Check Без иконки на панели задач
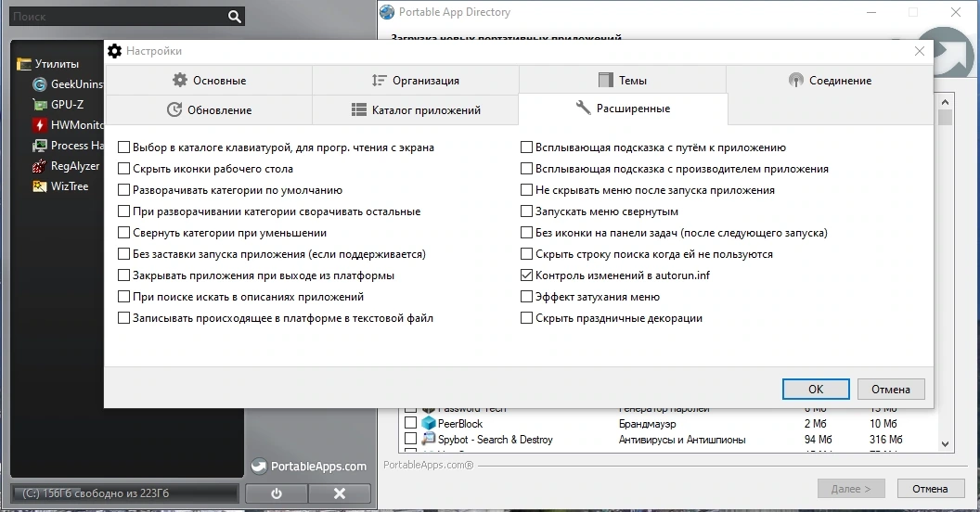The image size is (980, 512). [x=526, y=232]
